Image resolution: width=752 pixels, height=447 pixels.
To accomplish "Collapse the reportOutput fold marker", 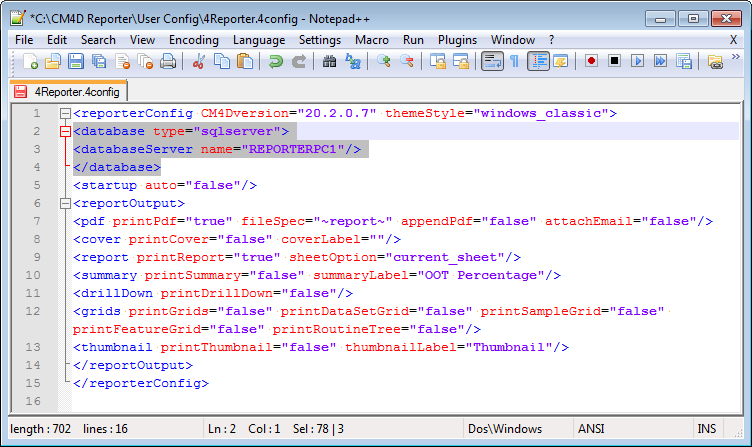I will [66, 204].
